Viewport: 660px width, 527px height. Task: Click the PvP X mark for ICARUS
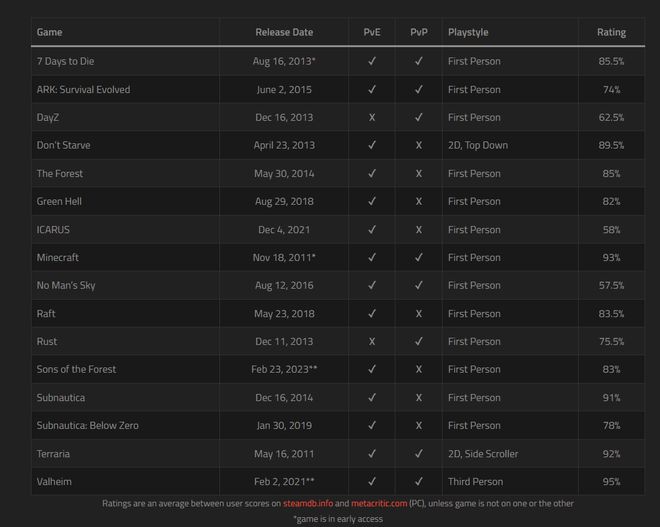click(x=418, y=229)
